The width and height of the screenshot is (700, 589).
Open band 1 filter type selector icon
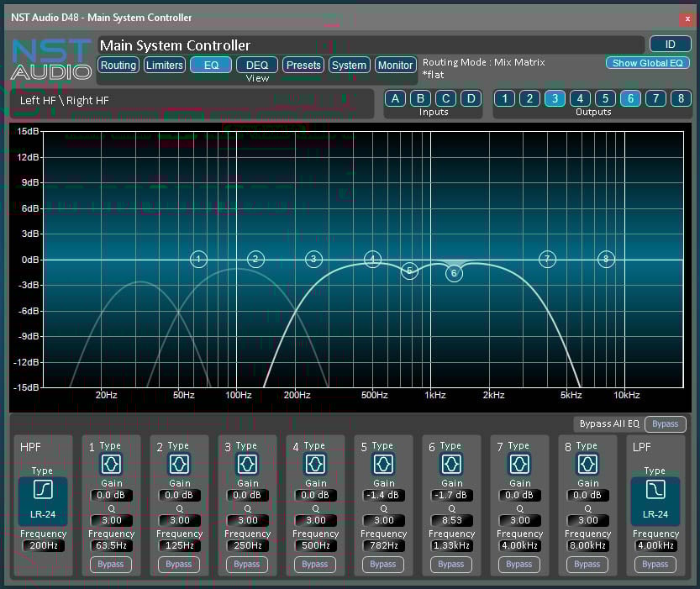point(110,463)
